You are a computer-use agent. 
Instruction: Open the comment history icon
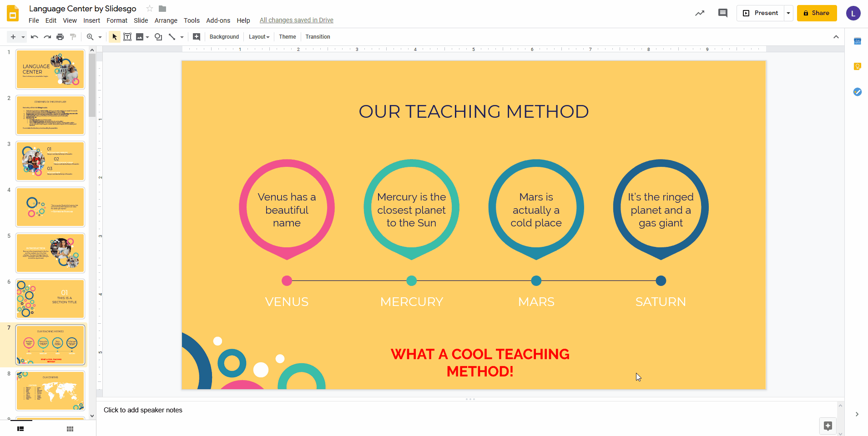(722, 13)
